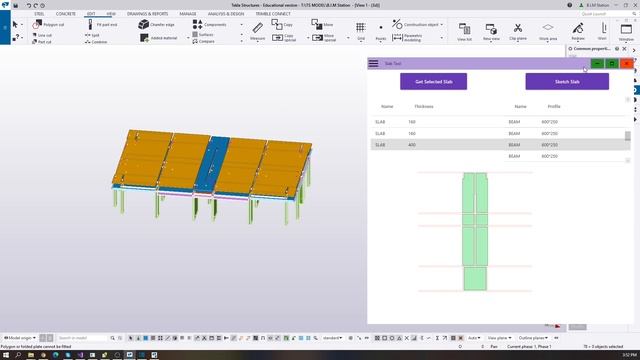Expand the Added material dropdown arrow
The image size is (640, 360).
click(188, 38)
